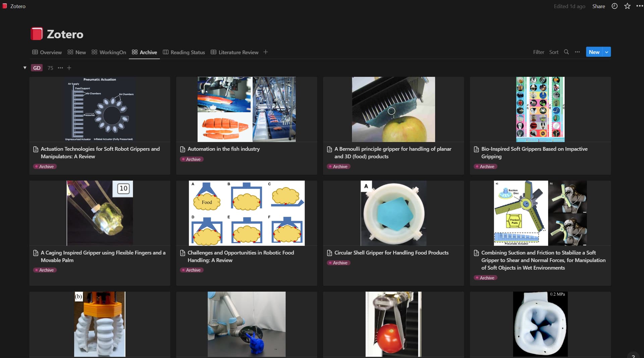The image size is (644, 358).
Task: Open the colorful bio-inspired grippers thumbnail
Action: coord(540,109)
